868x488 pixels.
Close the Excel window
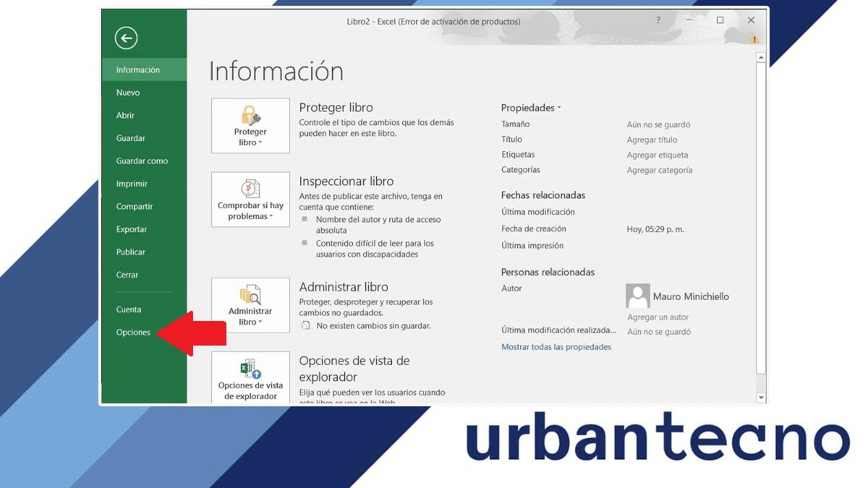751,20
